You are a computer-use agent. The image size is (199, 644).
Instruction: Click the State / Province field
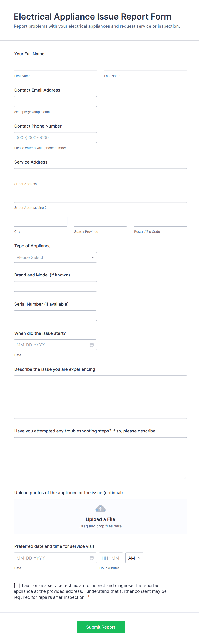100,221
